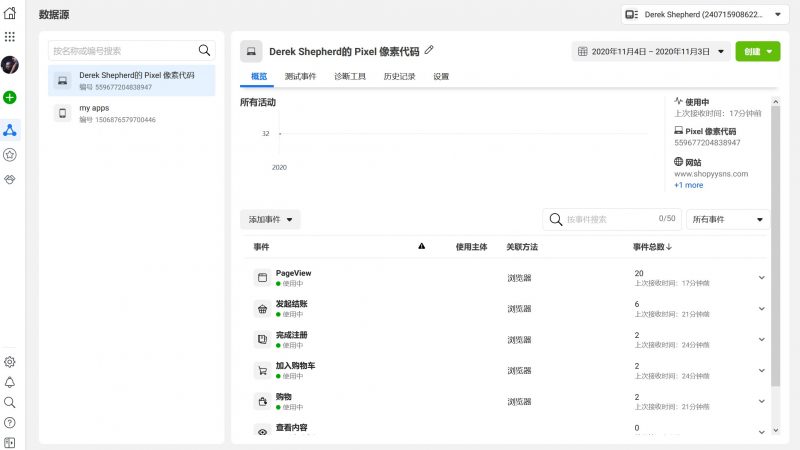Open the 添加事件 dropdown
The width and height of the screenshot is (800, 450).
point(270,219)
